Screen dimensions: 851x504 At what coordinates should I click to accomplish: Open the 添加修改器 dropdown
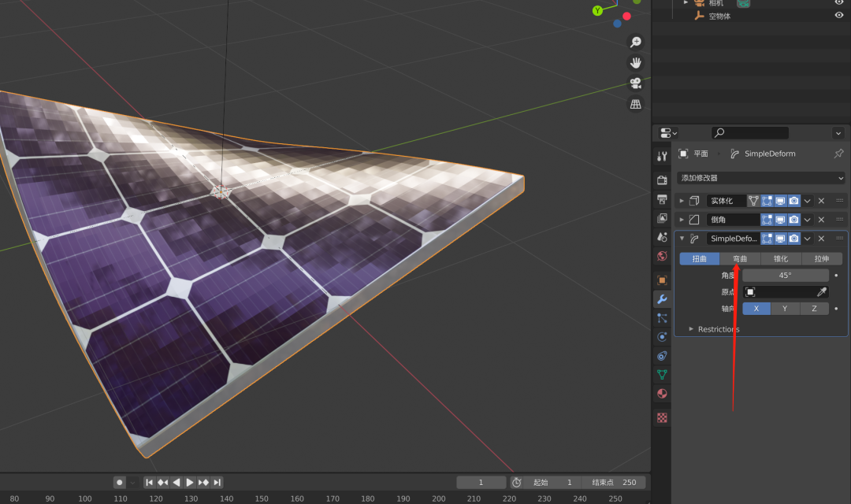pos(761,178)
